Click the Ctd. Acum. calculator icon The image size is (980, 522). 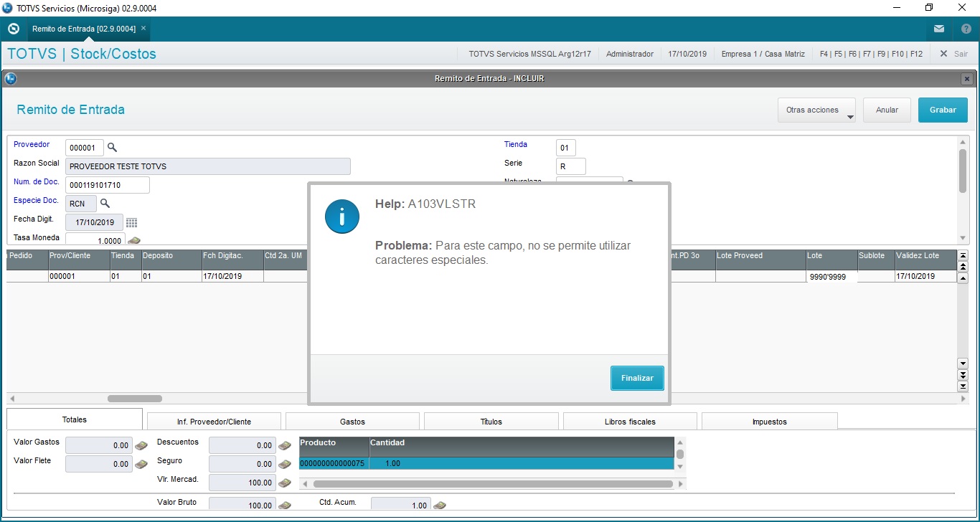click(440, 505)
